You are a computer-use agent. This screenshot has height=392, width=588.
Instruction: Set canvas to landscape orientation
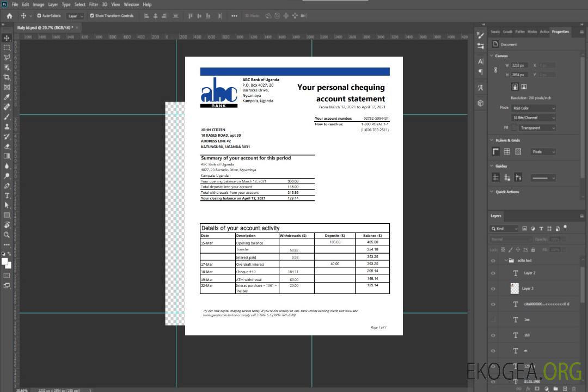pos(524,87)
